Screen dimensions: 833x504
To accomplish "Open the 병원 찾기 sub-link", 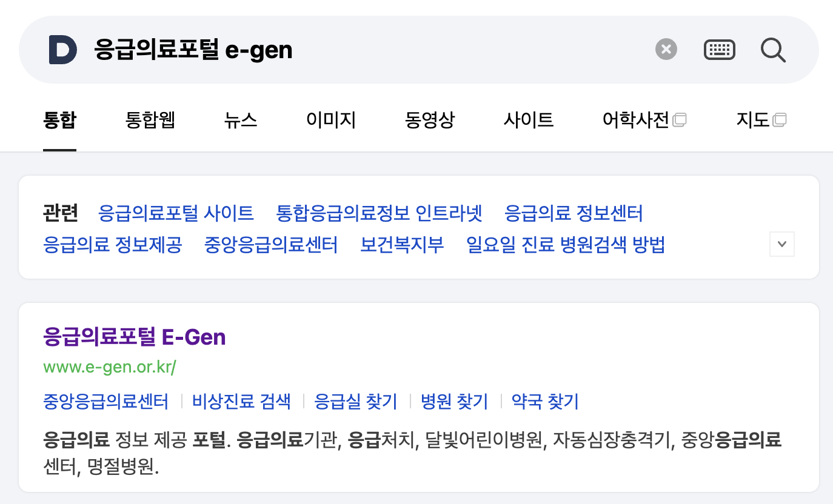I will click(x=454, y=401).
